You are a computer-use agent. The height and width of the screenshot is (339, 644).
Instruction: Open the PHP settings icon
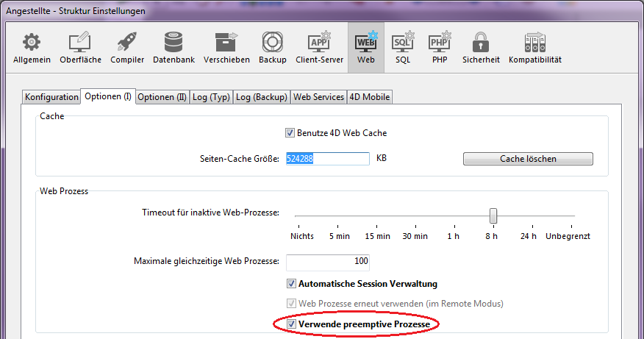tap(439, 43)
